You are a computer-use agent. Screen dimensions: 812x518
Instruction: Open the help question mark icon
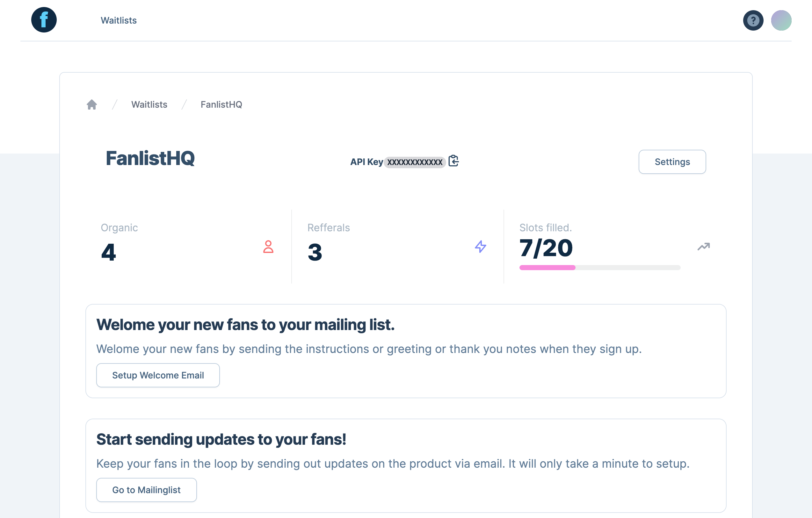pos(753,21)
